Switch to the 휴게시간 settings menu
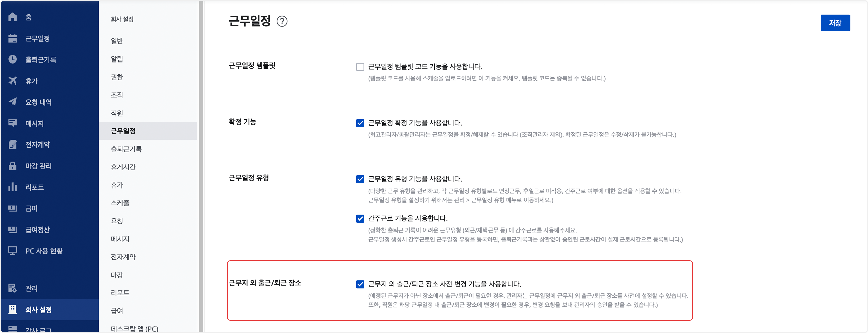The image size is (868, 333). [123, 167]
